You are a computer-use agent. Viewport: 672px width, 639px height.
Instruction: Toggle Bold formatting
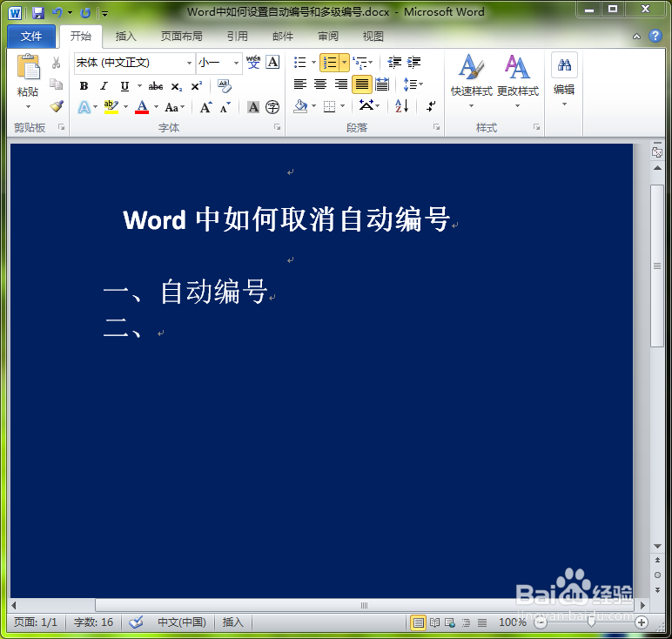[x=84, y=86]
